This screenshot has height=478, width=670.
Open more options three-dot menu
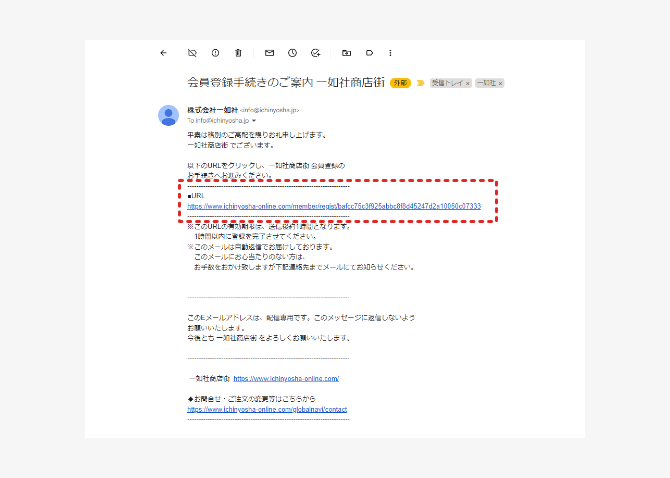pyautogui.click(x=390, y=53)
